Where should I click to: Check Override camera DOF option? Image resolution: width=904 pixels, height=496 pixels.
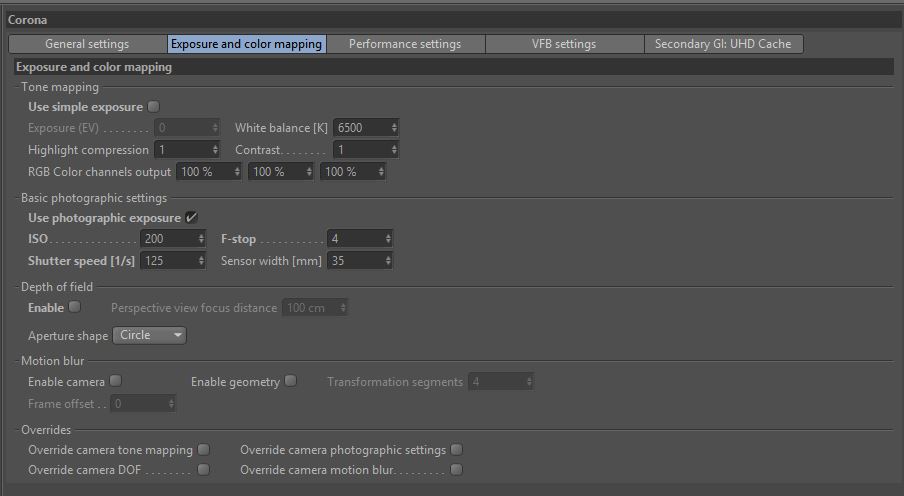[x=203, y=469]
